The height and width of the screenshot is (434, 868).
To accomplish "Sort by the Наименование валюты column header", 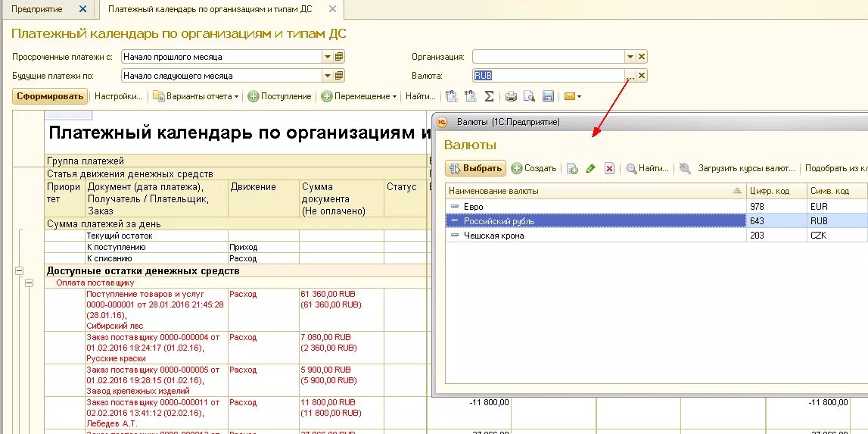I will click(596, 191).
